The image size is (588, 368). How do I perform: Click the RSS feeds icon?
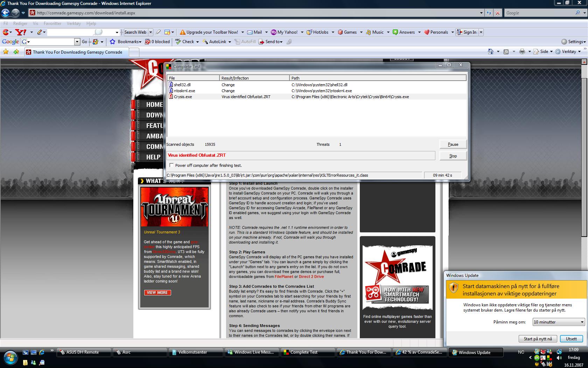[x=506, y=52]
